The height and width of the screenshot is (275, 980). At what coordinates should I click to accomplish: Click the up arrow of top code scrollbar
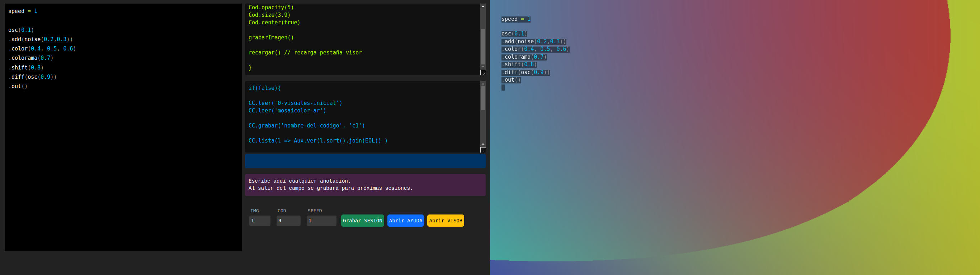tap(483, 6)
